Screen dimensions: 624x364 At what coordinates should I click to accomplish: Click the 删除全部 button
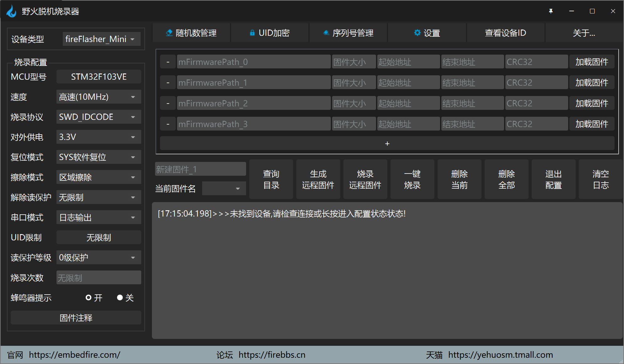507,179
